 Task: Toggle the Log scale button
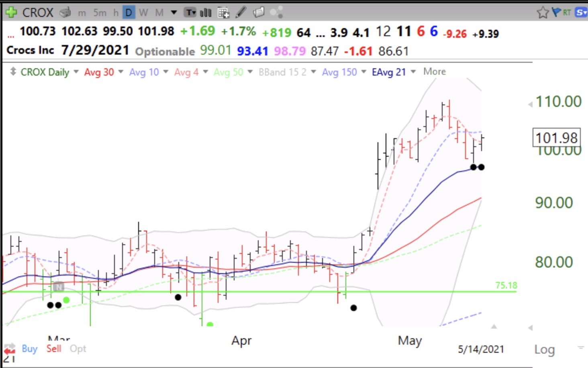[544, 350]
